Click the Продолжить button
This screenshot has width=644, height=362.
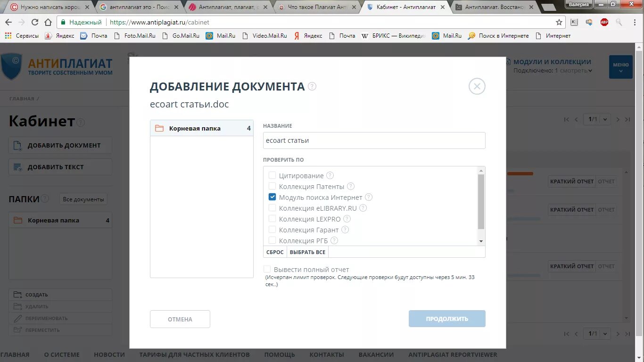[x=447, y=319]
